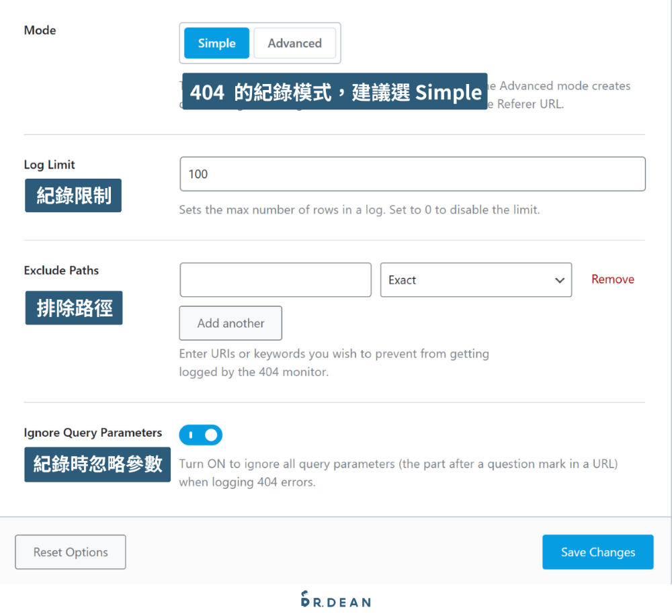Click the Log Limit label

click(x=49, y=164)
